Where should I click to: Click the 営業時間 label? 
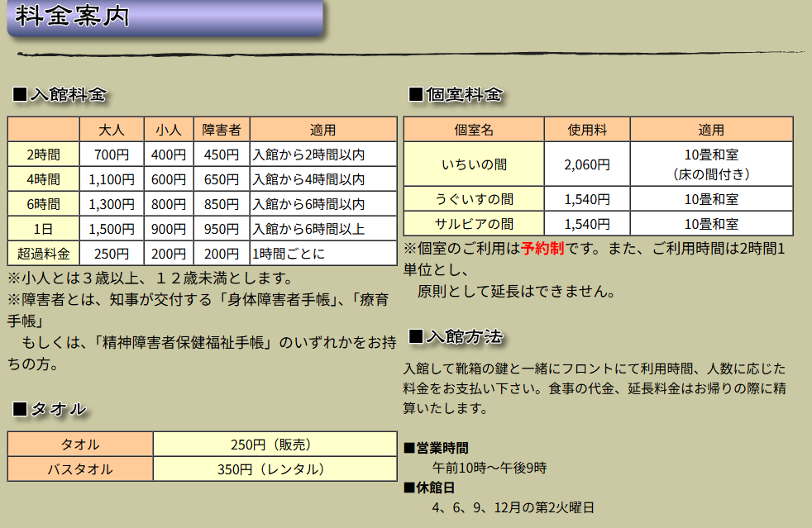(442, 448)
